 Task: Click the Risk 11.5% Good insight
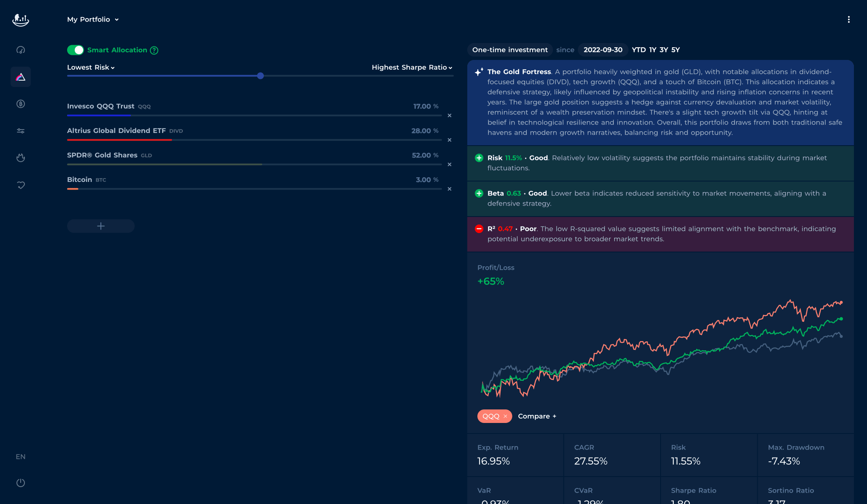660,163
